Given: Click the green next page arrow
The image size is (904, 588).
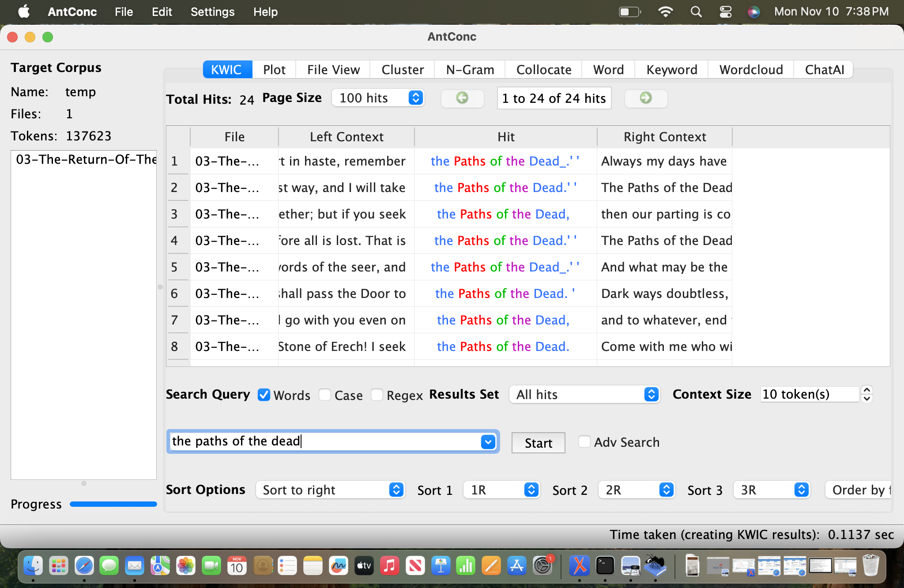Looking at the screenshot, I should coord(645,98).
